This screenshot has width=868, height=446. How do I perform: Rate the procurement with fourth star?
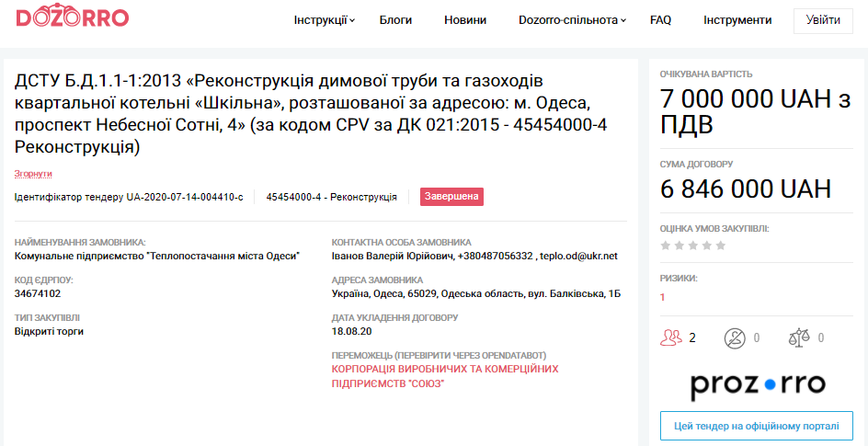[x=707, y=246]
